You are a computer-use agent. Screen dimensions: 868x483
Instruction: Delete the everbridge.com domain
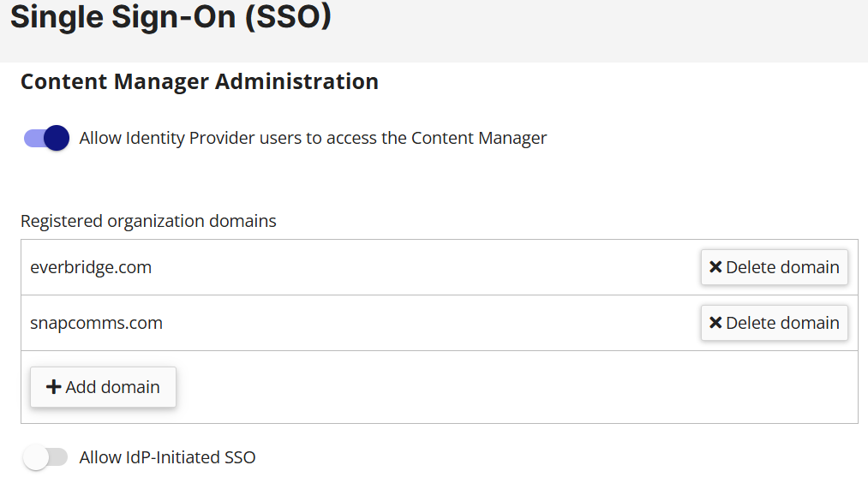point(774,267)
